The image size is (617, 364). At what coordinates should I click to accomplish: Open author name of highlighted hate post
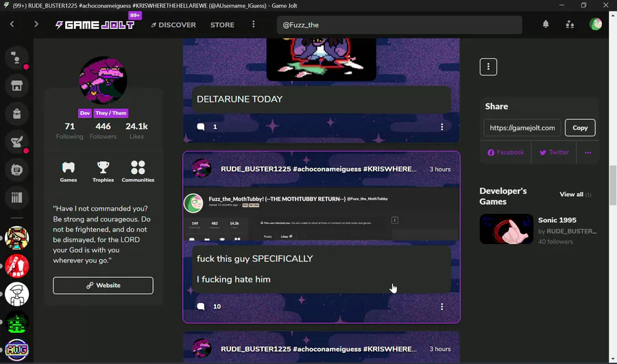319,169
